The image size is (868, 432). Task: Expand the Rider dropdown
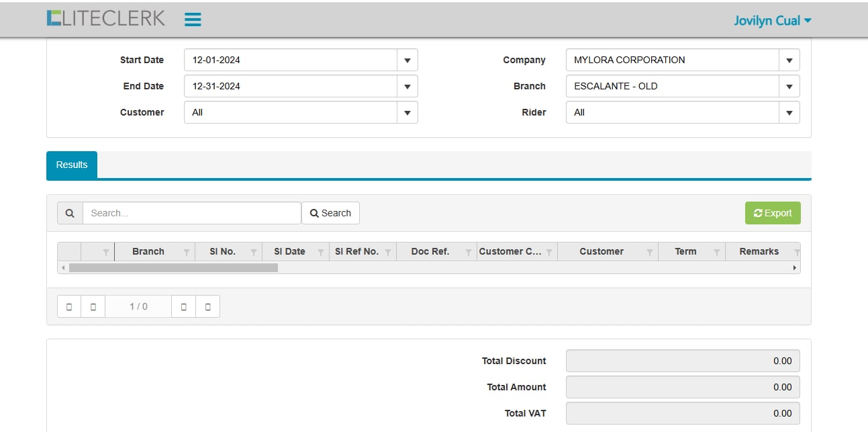789,112
